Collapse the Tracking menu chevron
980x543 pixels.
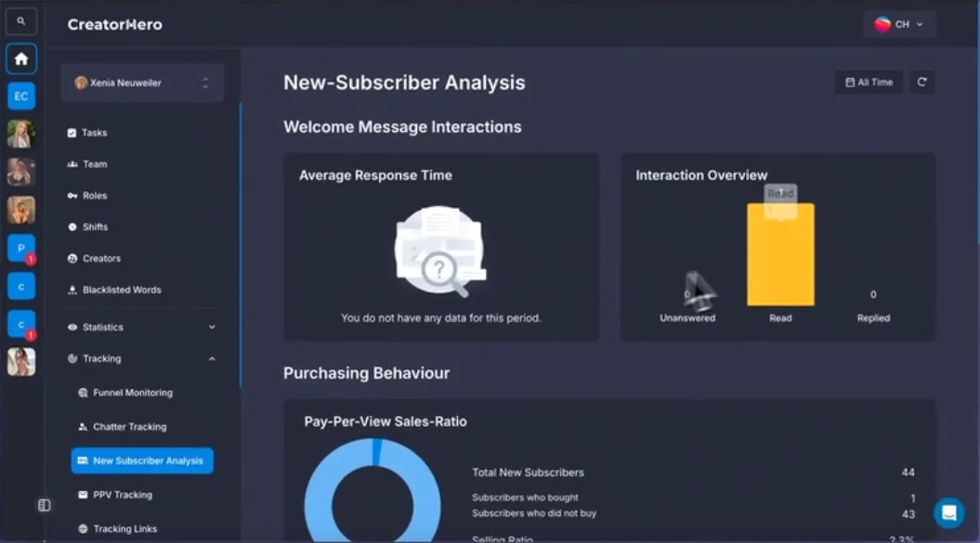(212, 358)
